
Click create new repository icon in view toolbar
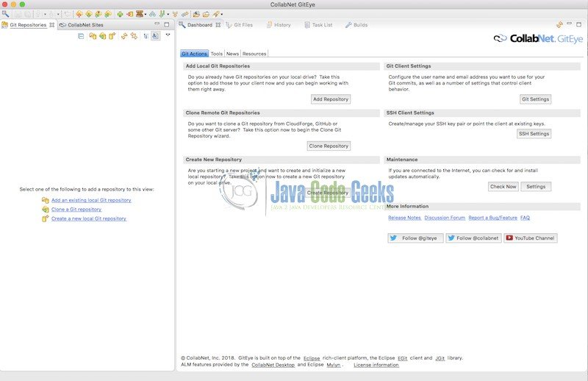(x=112, y=36)
